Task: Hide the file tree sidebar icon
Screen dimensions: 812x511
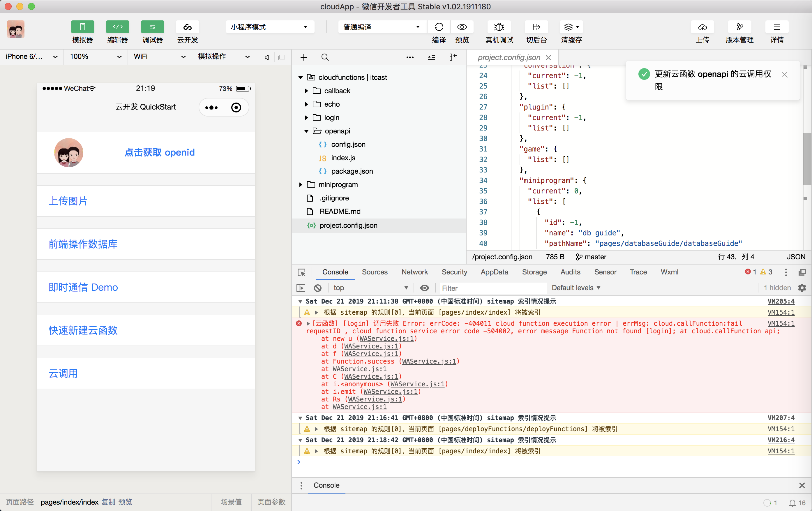Action: (453, 57)
